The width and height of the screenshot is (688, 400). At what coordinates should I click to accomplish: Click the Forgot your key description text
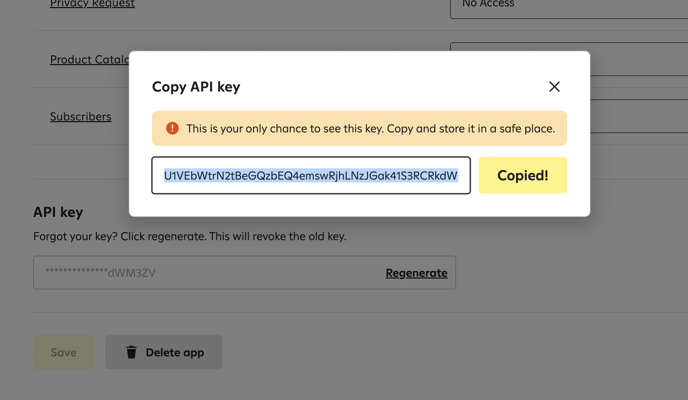coord(190,236)
